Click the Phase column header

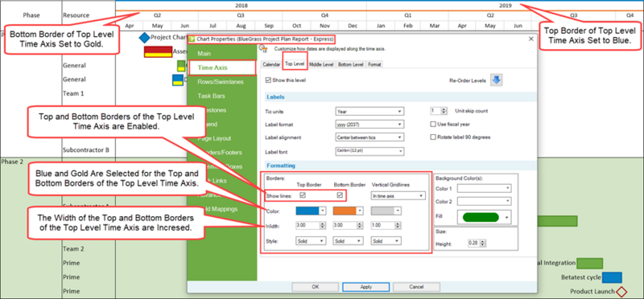click(x=31, y=15)
